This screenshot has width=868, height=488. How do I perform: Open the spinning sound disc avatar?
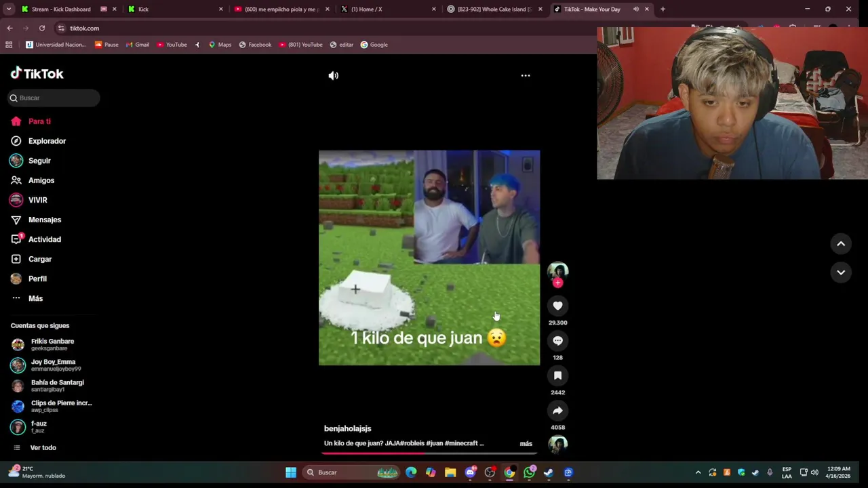557,445
